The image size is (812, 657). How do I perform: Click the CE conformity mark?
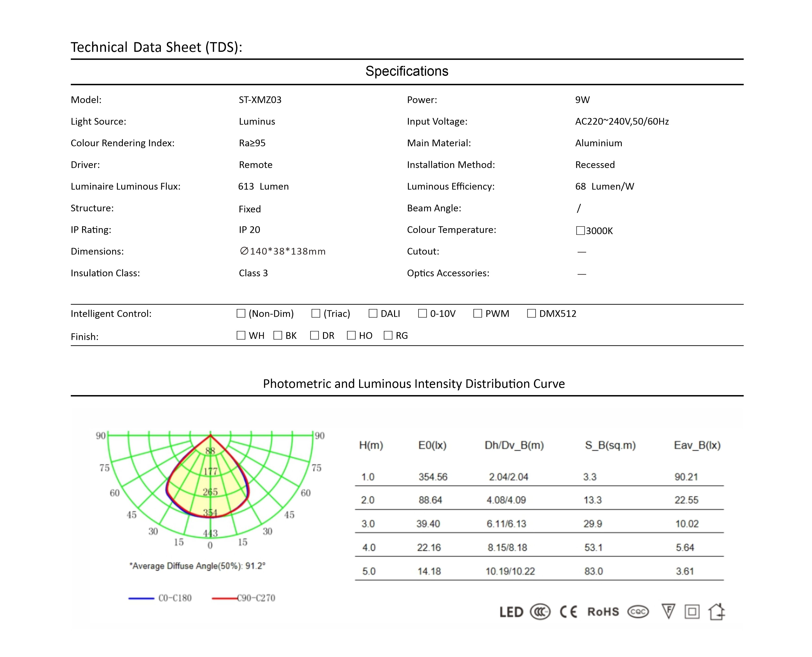pos(569,612)
